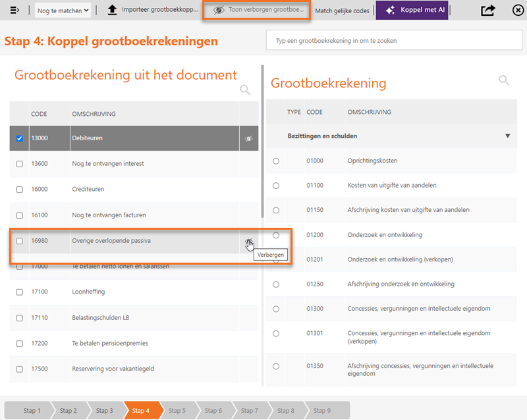527x420 pixels.
Task: Hide the Debiteuren row with eye icon
Action: 249,138
